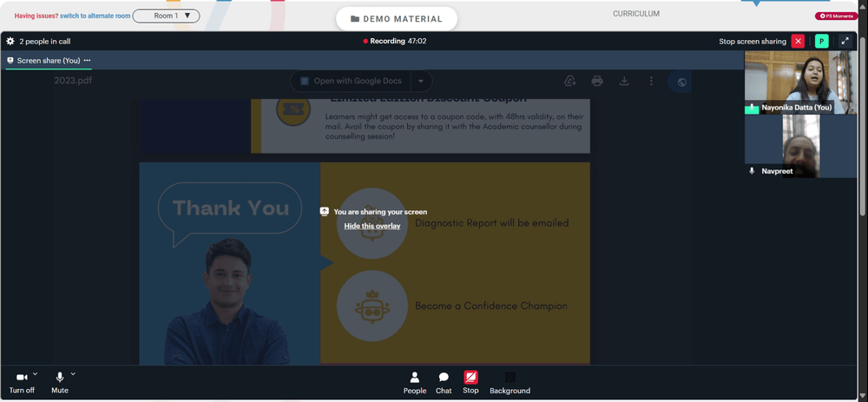Click the page vertical scrollbar
This screenshot has width=868, height=402.
(864, 125)
